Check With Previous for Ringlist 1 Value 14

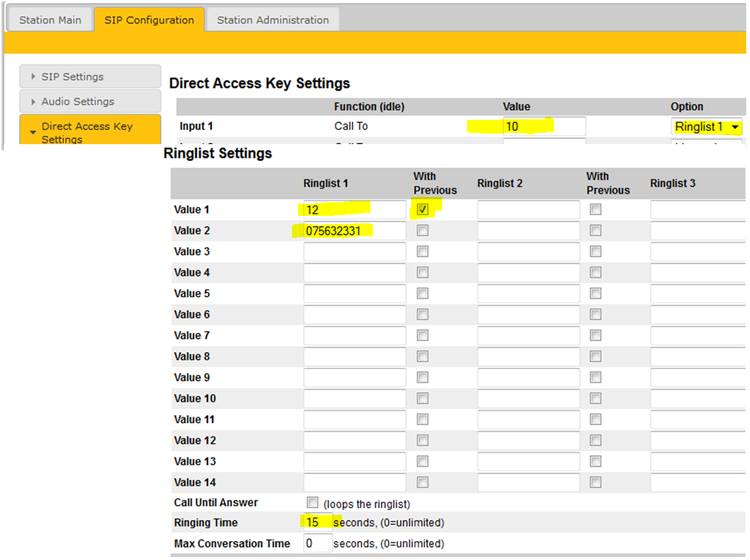pos(423,482)
